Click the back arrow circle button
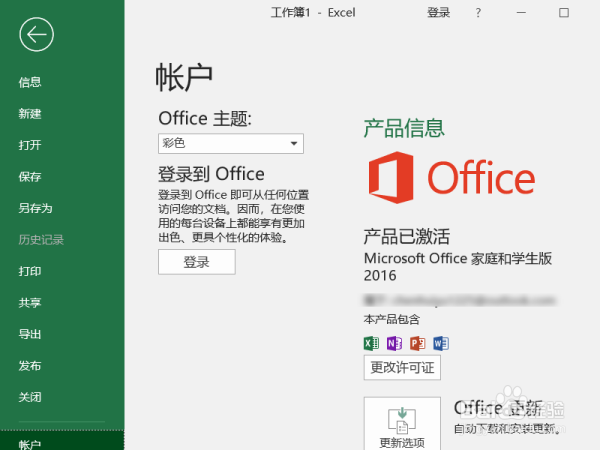600x450 pixels. coord(36,34)
